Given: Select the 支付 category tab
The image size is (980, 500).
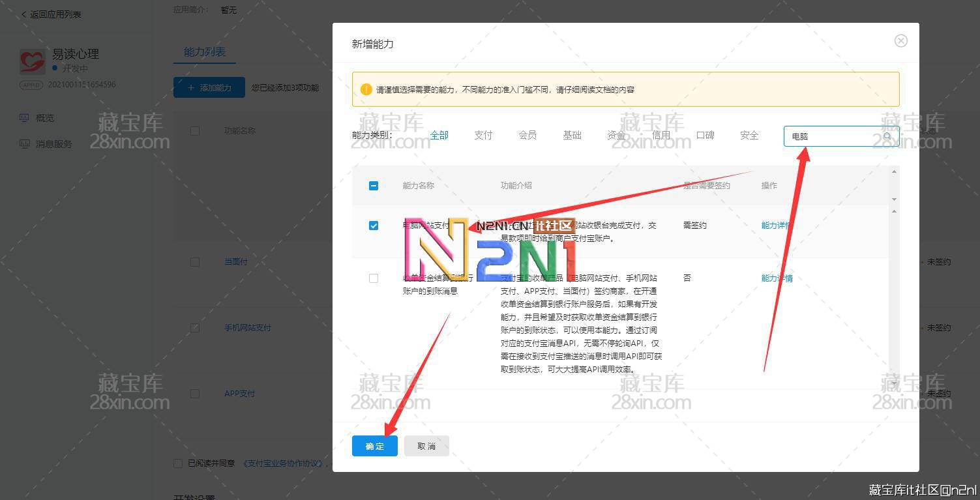Looking at the screenshot, I should [483, 135].
